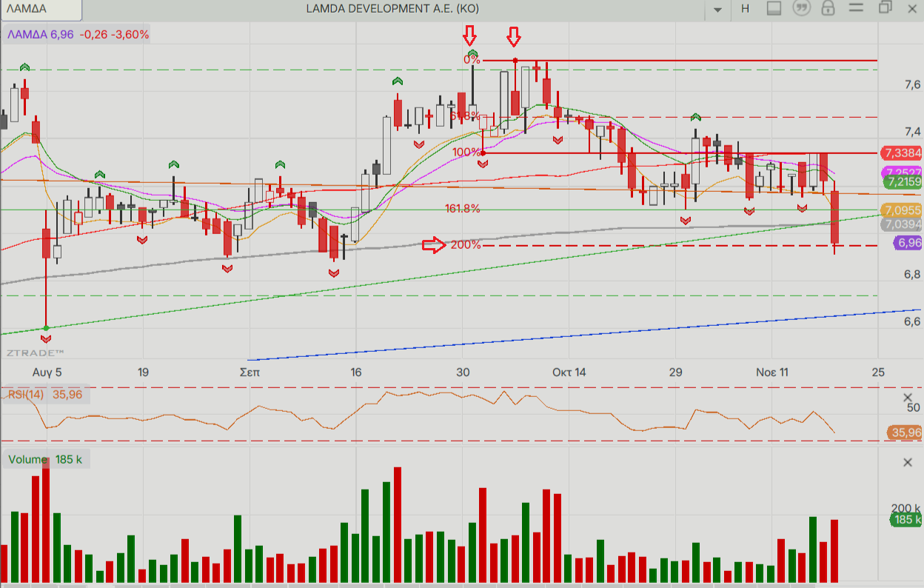Click the ΛΑΜΔΑ symbol input field
This screenshot has width=924, height=588.
(x=41, y=9)
